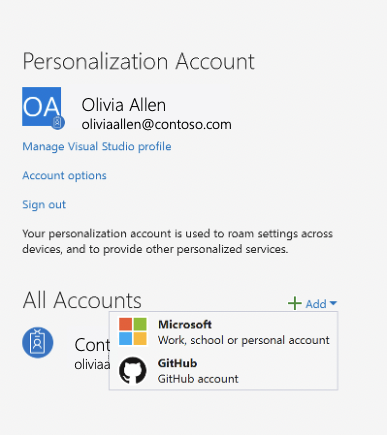Screen dimensions: 388x436
Task: Click the blue work account badge icon
Action: coord(38,342)
